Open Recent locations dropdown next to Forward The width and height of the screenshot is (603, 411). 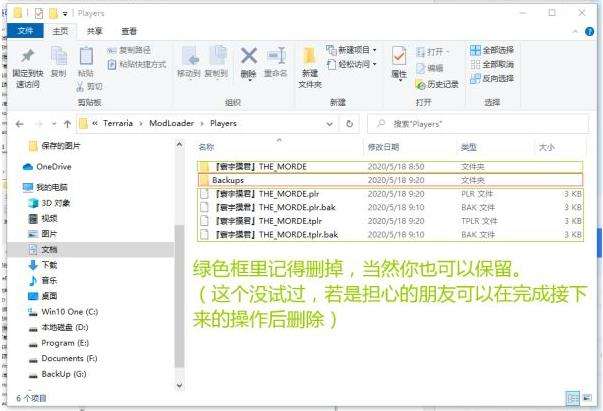coord(54,124)
